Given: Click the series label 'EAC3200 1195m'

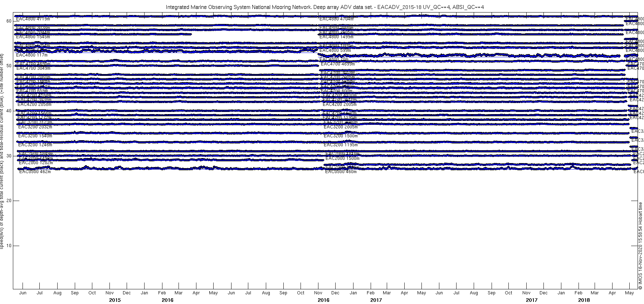Looking at the screenshot, I should (341, 145).
